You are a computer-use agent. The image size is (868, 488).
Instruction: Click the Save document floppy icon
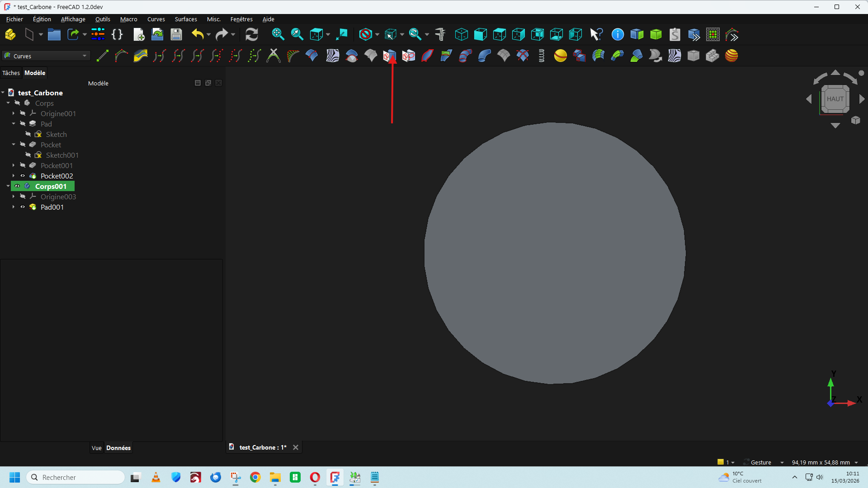click(176, 35)
